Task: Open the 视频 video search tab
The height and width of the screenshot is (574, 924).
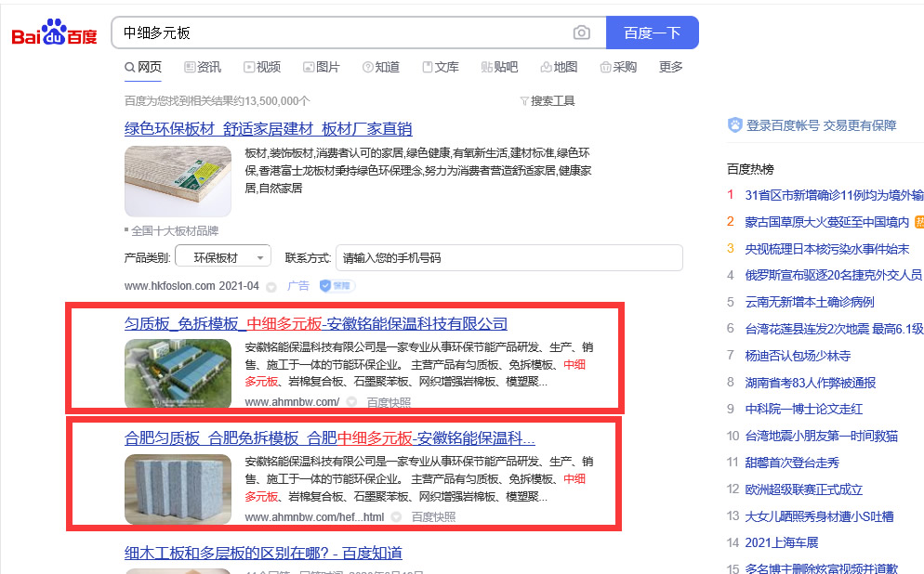Action: (x=262, y=67)
